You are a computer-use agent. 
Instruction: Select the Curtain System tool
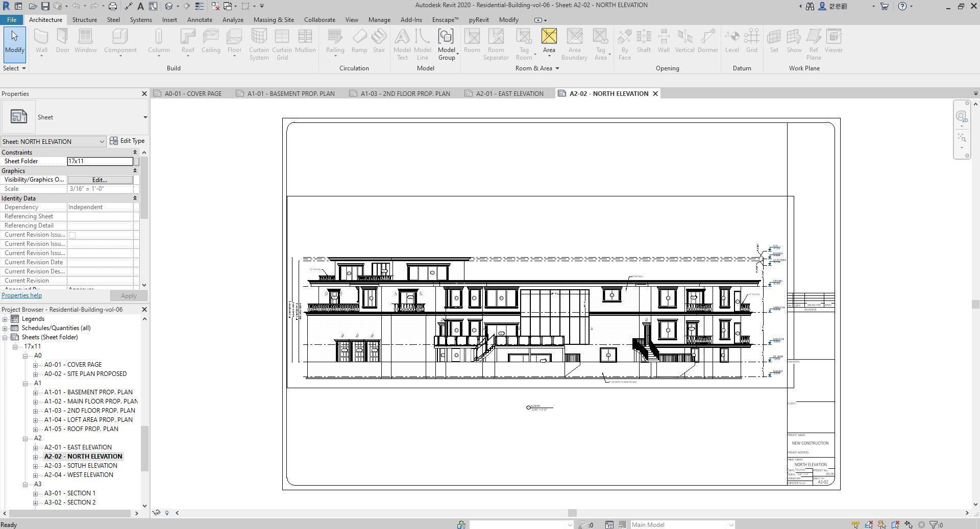(259, 44)
